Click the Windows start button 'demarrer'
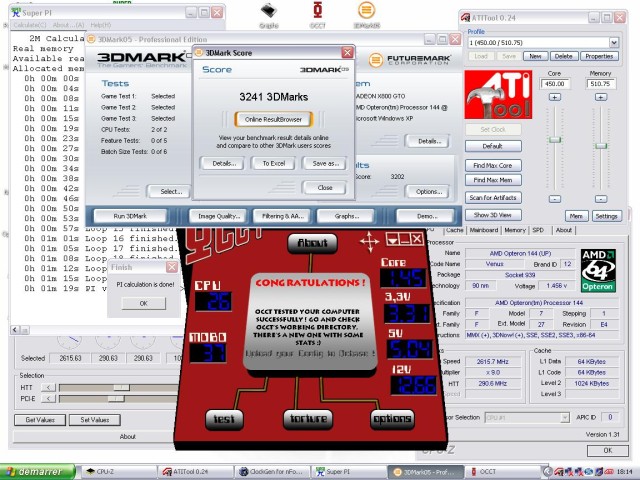The width and height of the screenshot is (640, 480). click(38, 472)
